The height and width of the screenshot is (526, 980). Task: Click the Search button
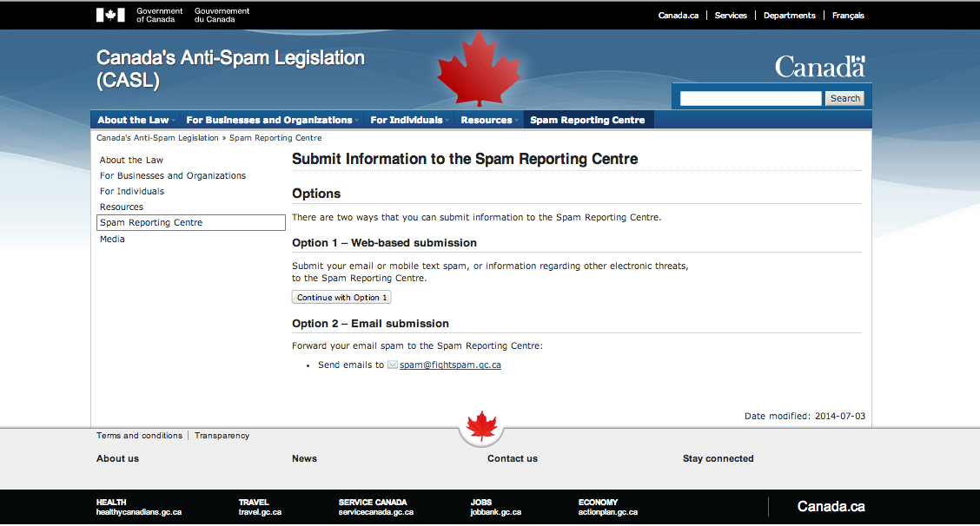(x=844, y=98)
